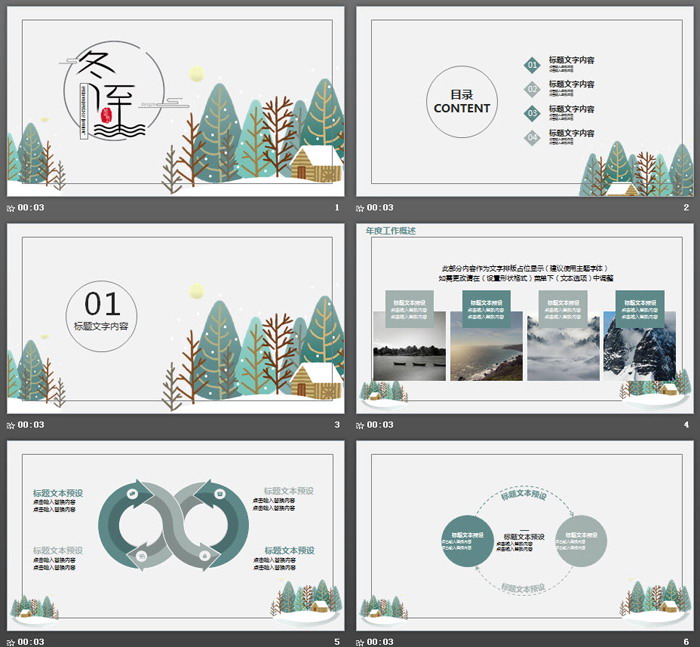This screenshot has width=700, height=647.
Task: Select the 01 section title slide thumbnail
Action: coord(175,318)
